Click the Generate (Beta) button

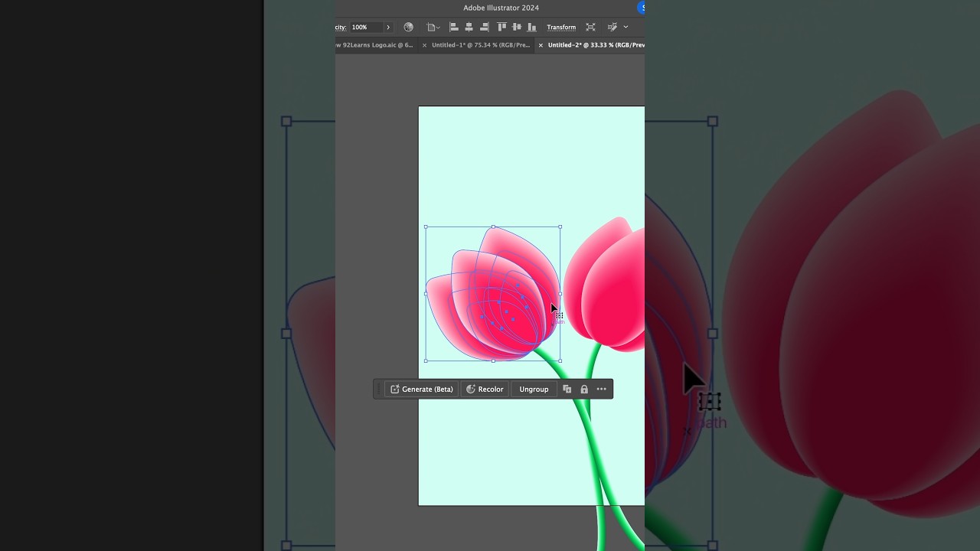(422, 389)
